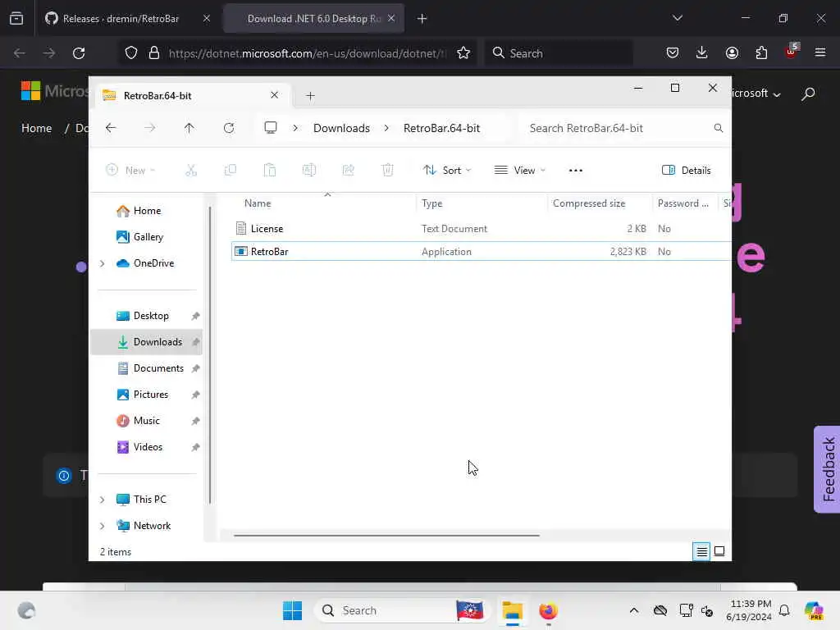
Task: Expand the Network tree node
Action: click(x=102, y=526)
